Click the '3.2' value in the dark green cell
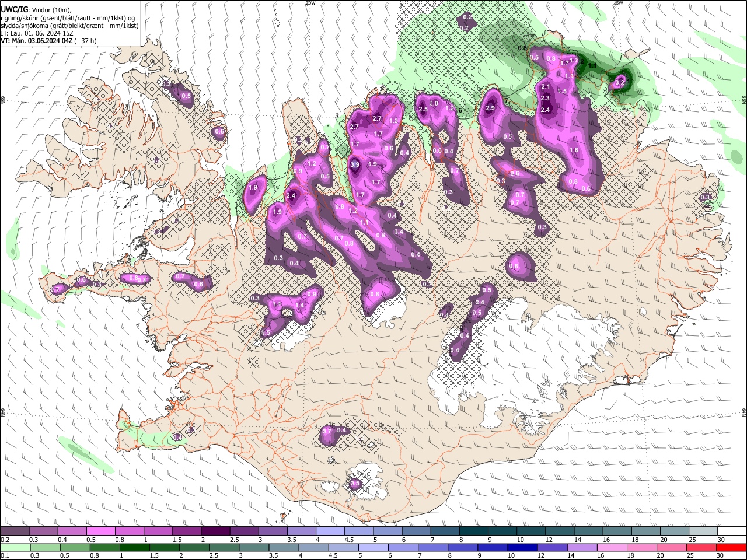 pyautogui.click(x=620, y=83)
